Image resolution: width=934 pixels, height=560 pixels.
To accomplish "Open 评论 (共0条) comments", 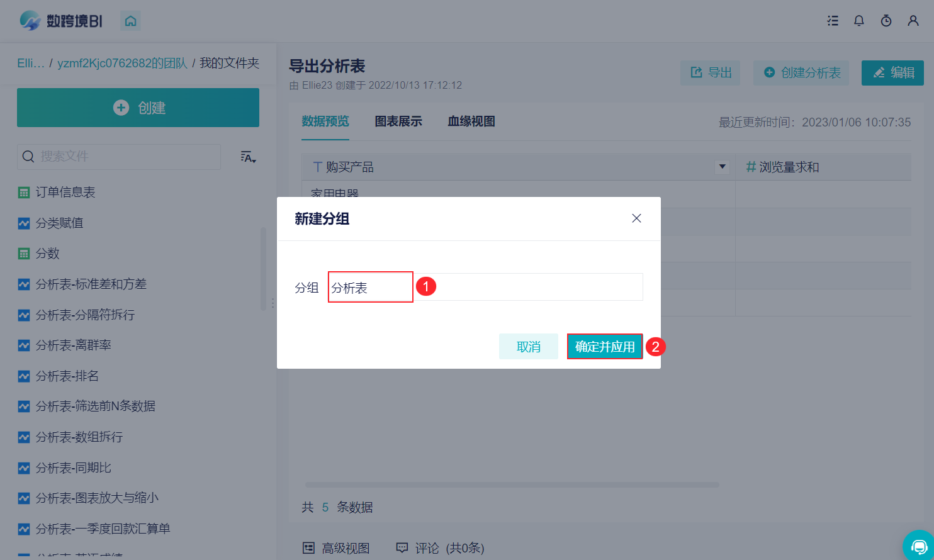I will tap(440, 548).
